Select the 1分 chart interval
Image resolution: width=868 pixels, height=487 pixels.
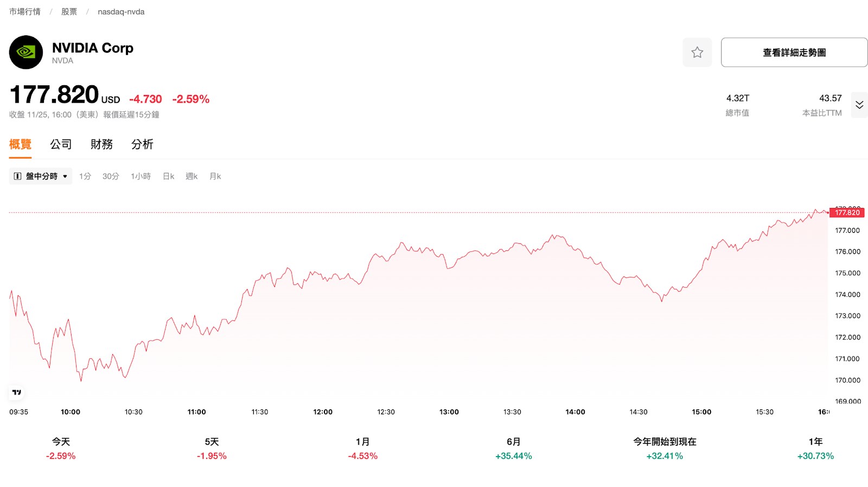tap(85, 176)
